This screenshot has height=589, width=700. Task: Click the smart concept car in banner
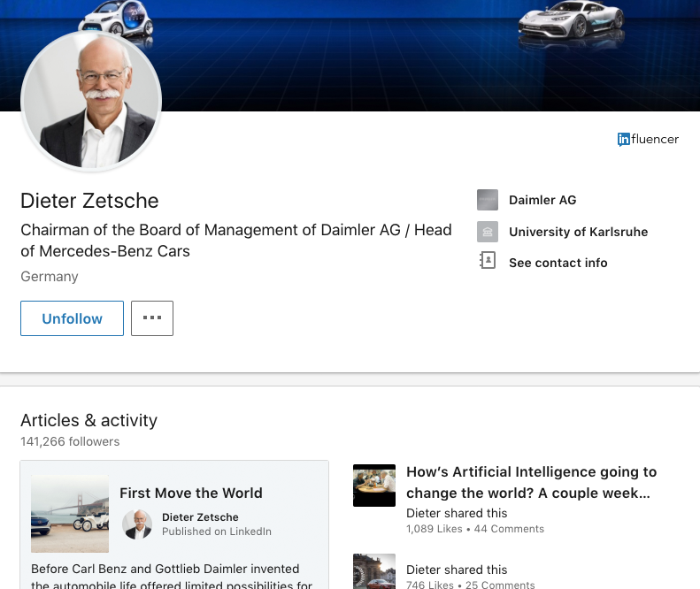(116, 19)
